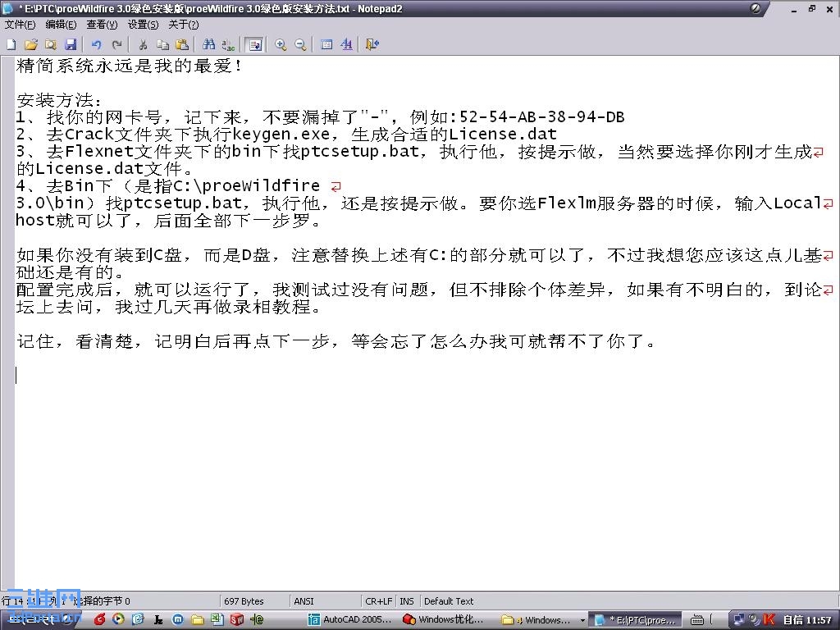
Task: Zoom in with the magnifier plus icon
Action: (281, 44)
